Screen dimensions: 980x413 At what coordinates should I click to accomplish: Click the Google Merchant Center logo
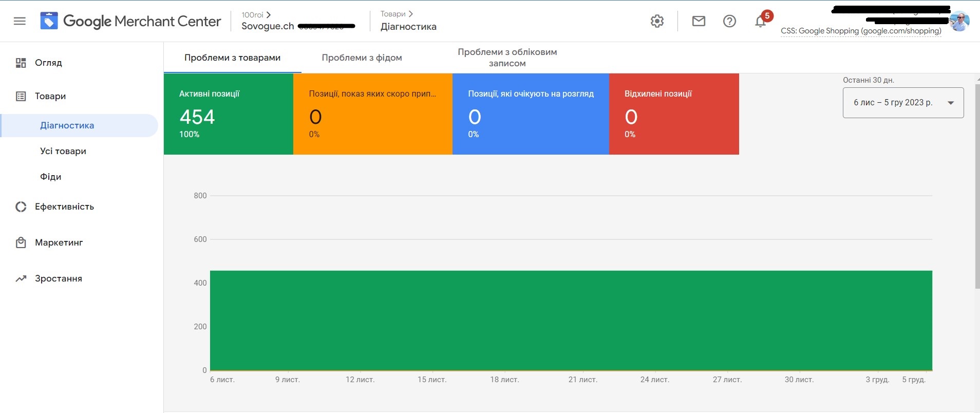pyautogui.click(x=131, y=21)
